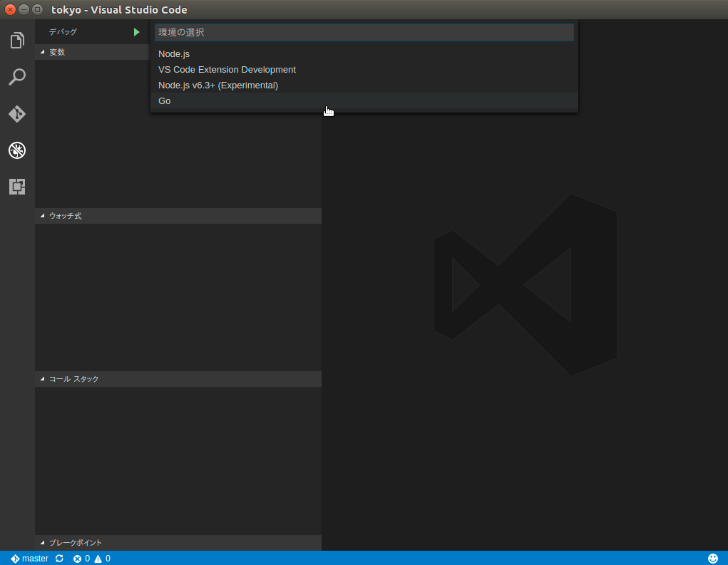728x565 pixels.
Task: Select the Debug view bug icon
Action: pyautogui.click(x=17, y=150)
